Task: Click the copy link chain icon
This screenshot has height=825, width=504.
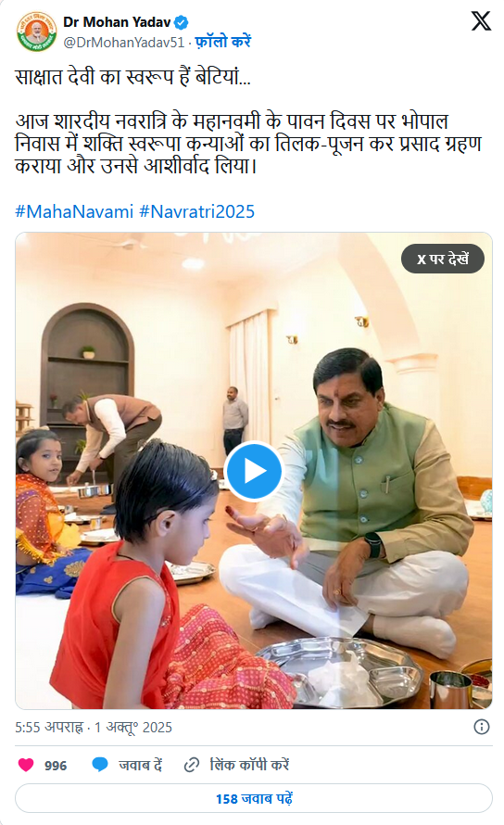Action: click(192, 765)
